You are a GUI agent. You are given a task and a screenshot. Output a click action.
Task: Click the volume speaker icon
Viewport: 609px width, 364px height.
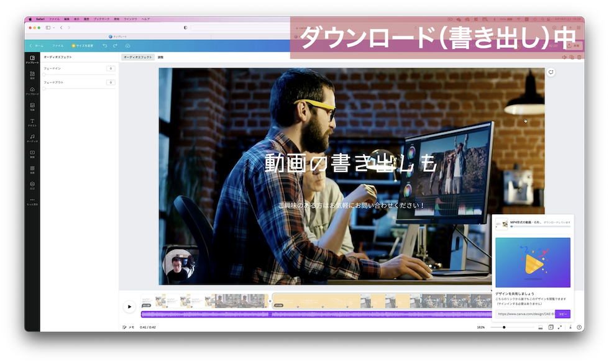pyautogui.click(x=564, y=57)
